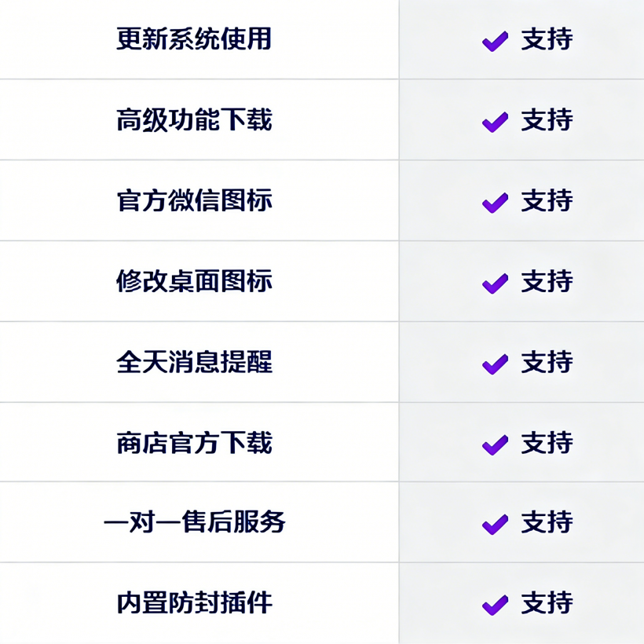Select the 全天消息提醒 feature label
The image size is (644, 644).
(194, 363)
